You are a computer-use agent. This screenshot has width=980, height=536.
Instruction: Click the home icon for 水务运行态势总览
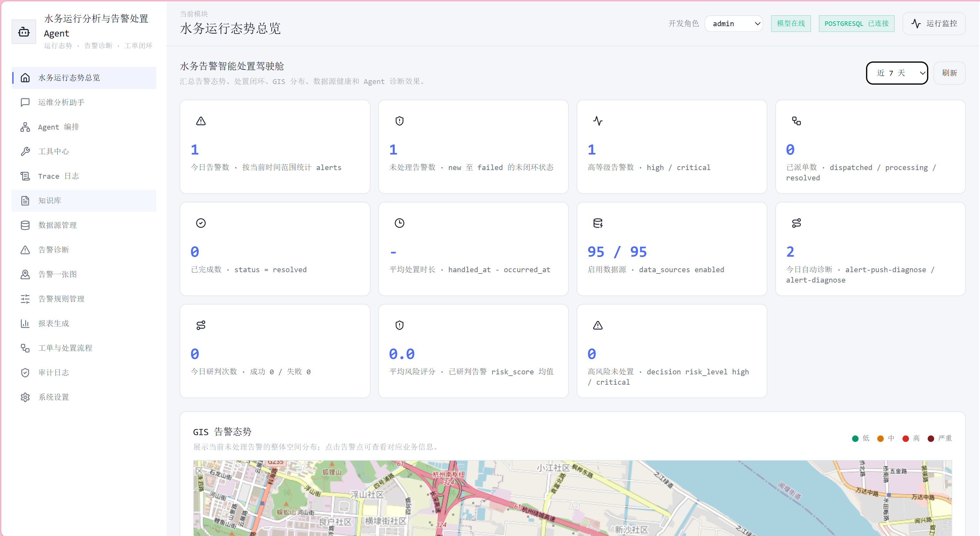(x=25, y=78)
